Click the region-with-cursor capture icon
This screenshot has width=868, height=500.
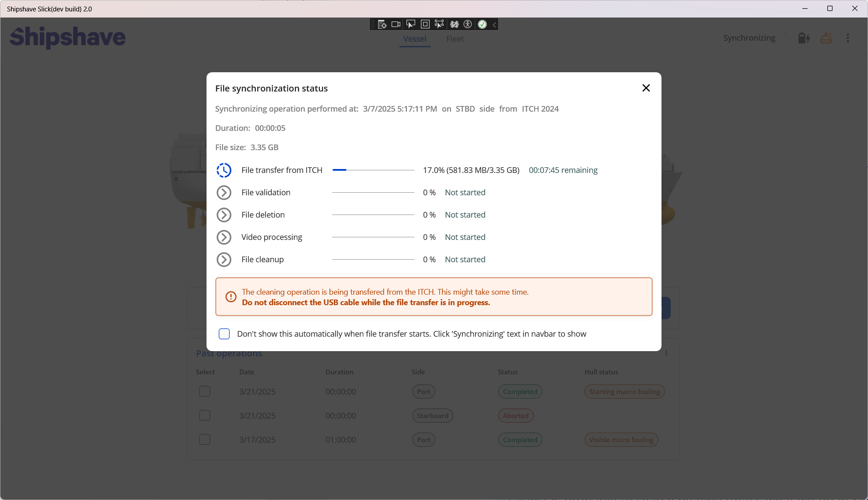pos(439,24)
